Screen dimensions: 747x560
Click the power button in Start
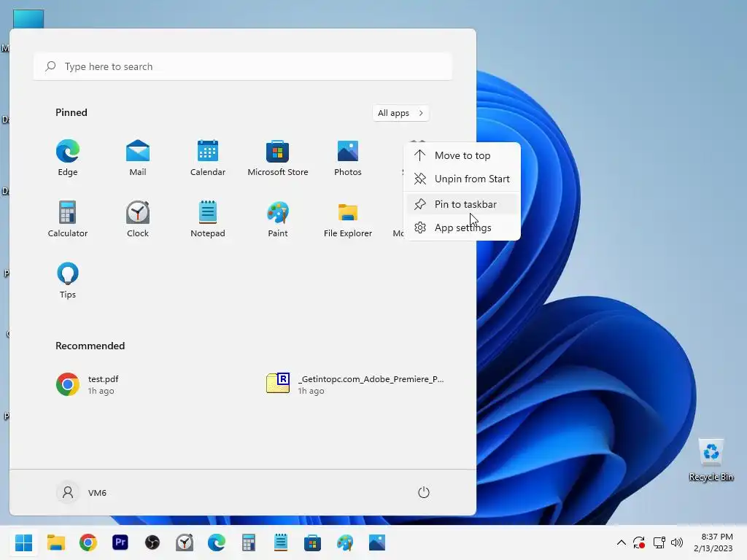(x=424, y=492)
